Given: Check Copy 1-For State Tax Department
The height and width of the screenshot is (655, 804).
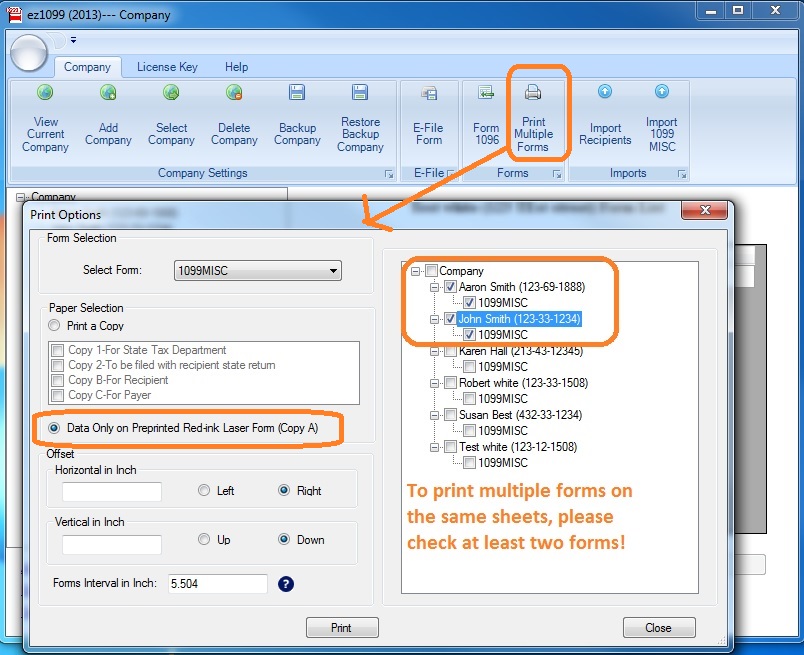Looking at the screenshot, I should click(57, 350).
